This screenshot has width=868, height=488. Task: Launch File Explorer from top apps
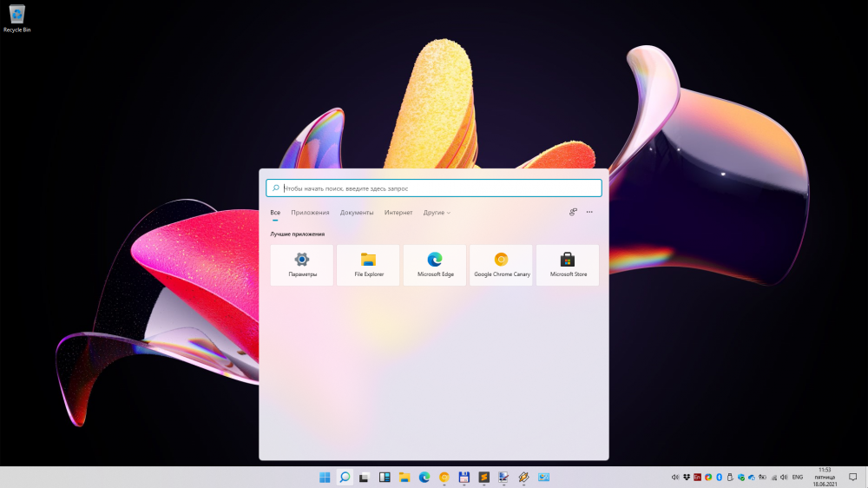tap(368, 265)
